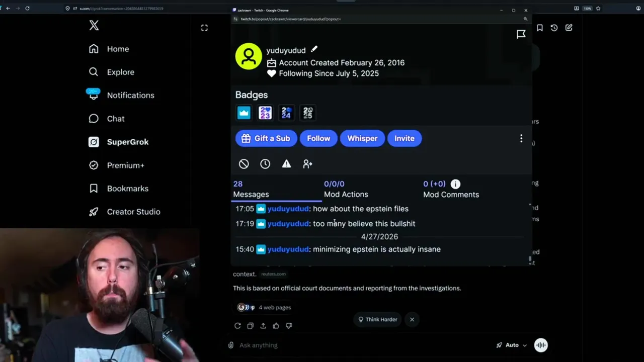Open the X logo home icon
The height and width of the screenshot is (362, 644).
click(x=94, y=26)
